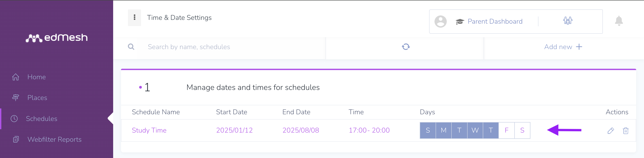This screenshot has height=158, width=644.
Task: Delete Study Time schedule with trash icon
Action: click(625, 131)
